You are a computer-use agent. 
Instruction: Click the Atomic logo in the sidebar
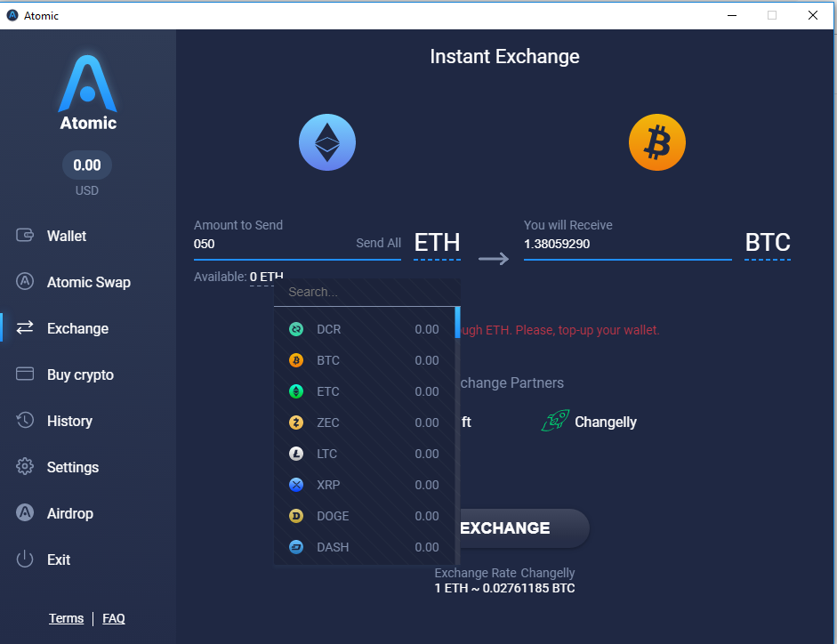[x=87, y=93]
